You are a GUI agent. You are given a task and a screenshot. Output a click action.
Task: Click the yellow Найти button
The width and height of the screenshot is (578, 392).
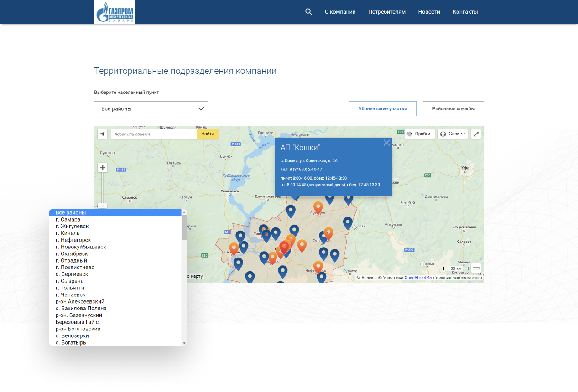pos(208,134)
